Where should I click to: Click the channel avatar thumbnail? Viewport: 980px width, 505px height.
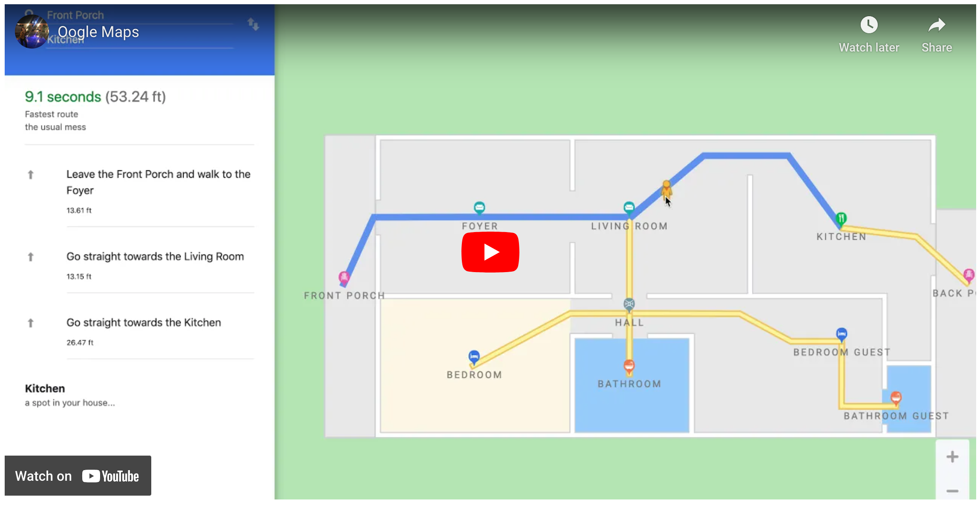(32, 32)
